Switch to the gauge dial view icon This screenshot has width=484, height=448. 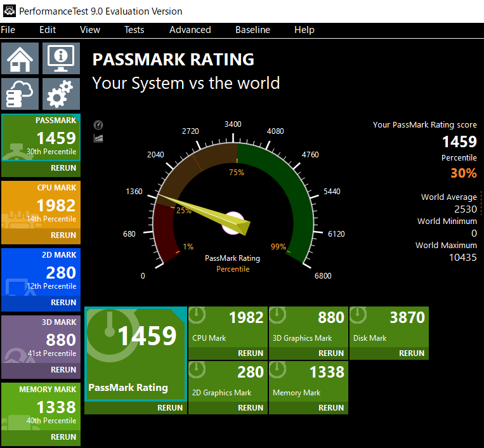(x=98, y=125)
